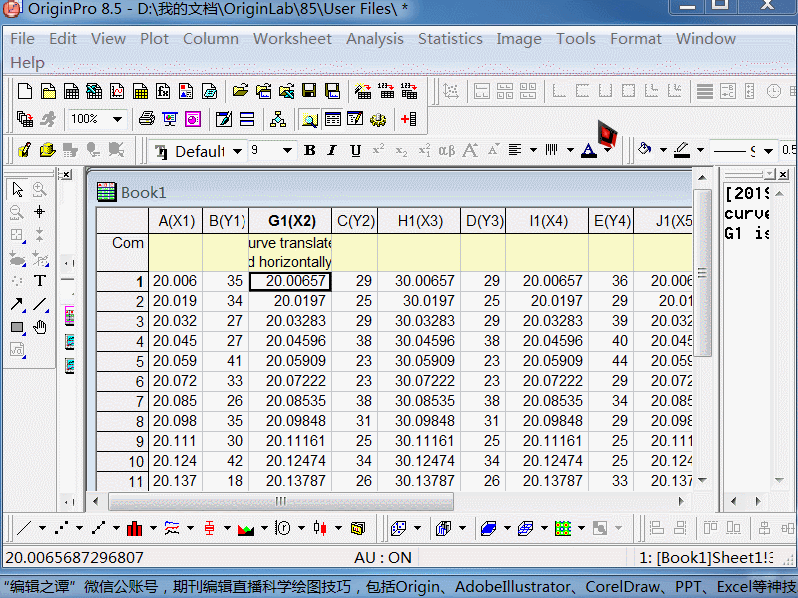Select the G1(X2) column header

tap(290, 221)
